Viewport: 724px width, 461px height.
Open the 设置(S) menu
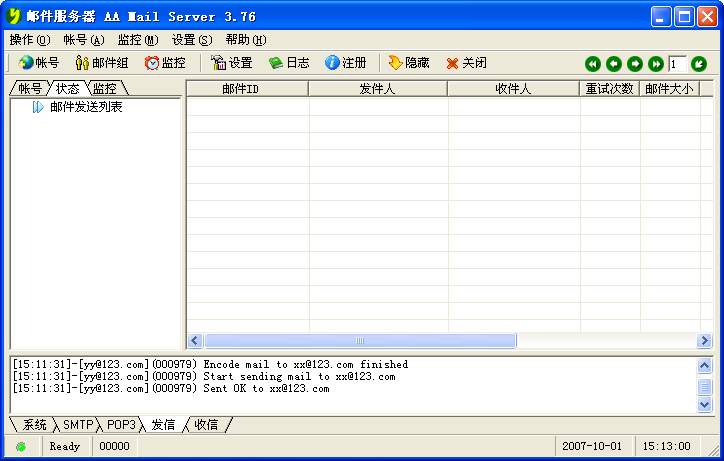click(192, 40)
